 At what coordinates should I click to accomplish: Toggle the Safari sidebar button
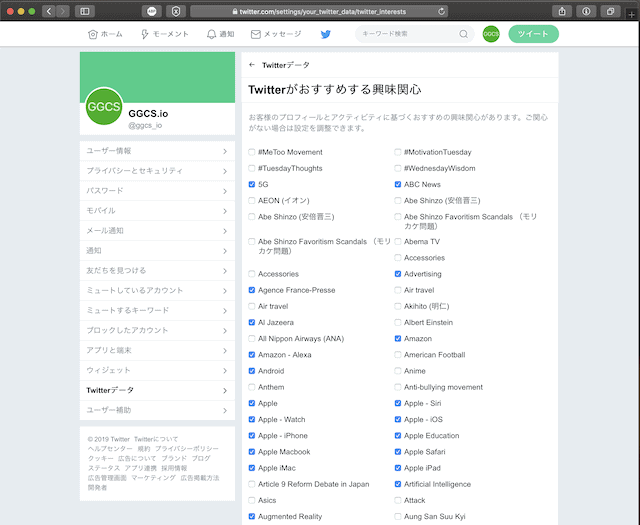click(x=85, y=11)
